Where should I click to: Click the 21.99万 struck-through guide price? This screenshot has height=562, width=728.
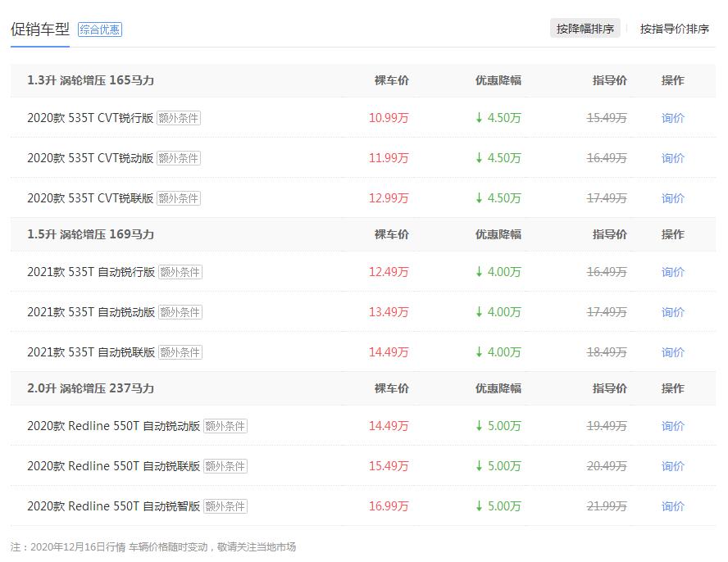point(607,506)
